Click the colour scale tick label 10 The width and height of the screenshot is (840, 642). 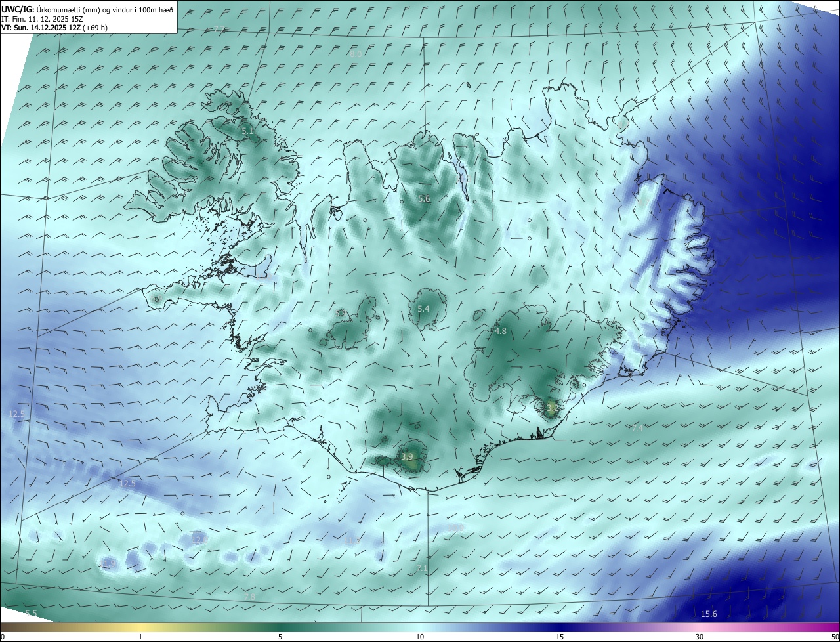click(x=420, y=637)
